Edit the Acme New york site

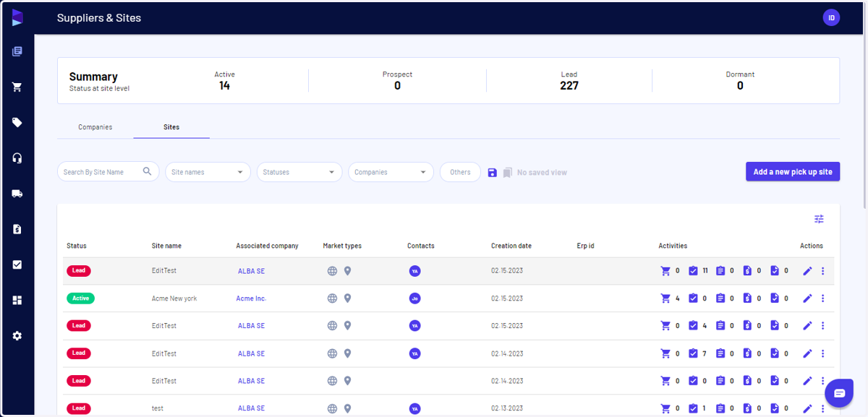click(x=808, y=298)
